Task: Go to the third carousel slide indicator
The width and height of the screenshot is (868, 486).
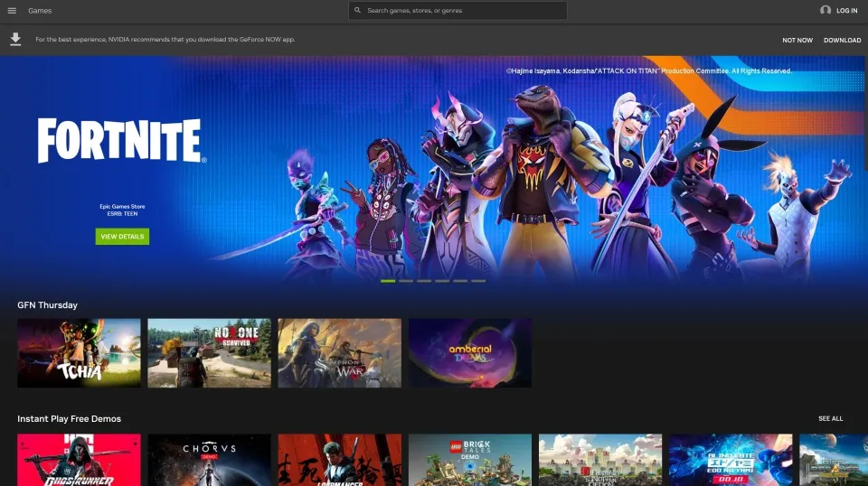Action: tap(424, 281)
